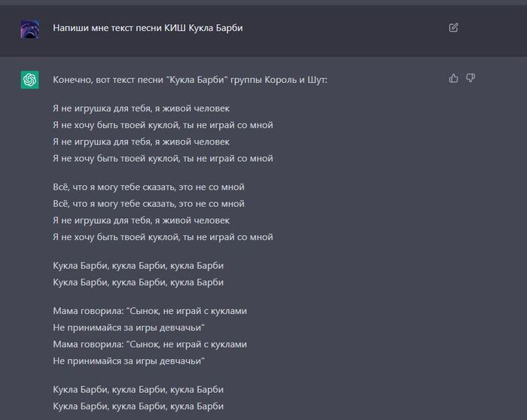Screen dimensions: 527x420
Task: Click the reply intro line "Конечно, вот текст песни"
Action: click(190, 80)
